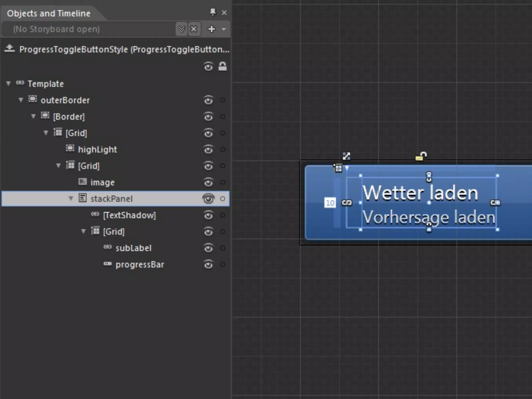Select the subLabel tree item
Viewport: 532px width, 399px height.
pyautogui.click(x=133, y=248)
